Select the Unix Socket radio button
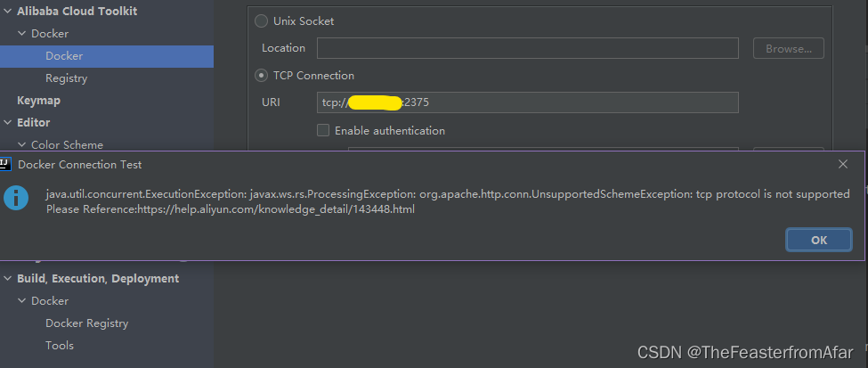868x368 pixels. [x=261, y=21]
